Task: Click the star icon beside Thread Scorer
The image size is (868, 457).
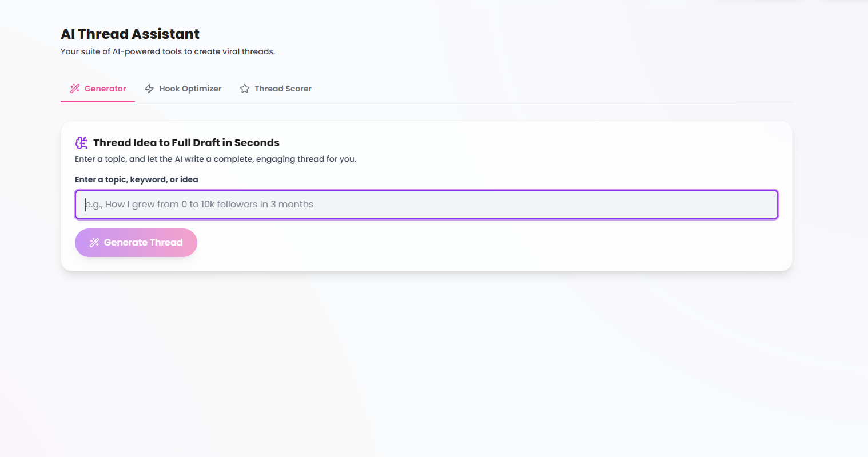Action: pos(245,89)
